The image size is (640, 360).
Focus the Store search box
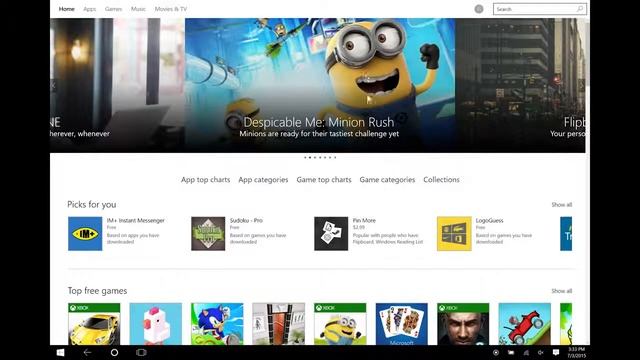540,9
